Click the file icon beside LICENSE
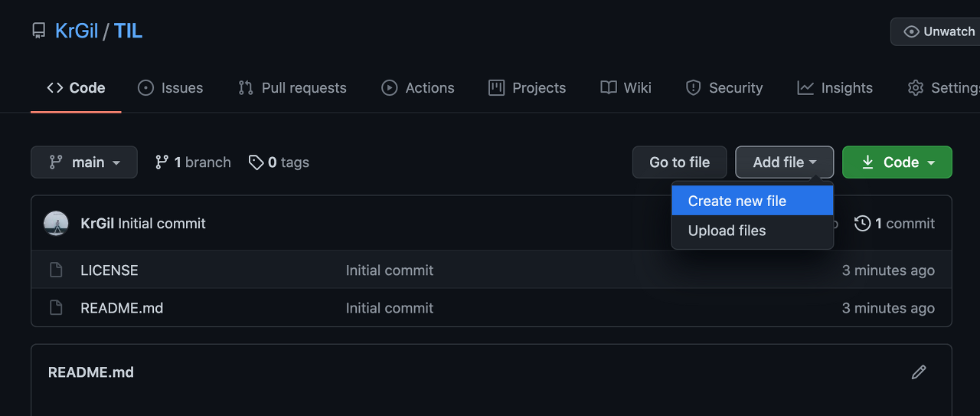This screenshot has height=416, width=980. (55, 270)
